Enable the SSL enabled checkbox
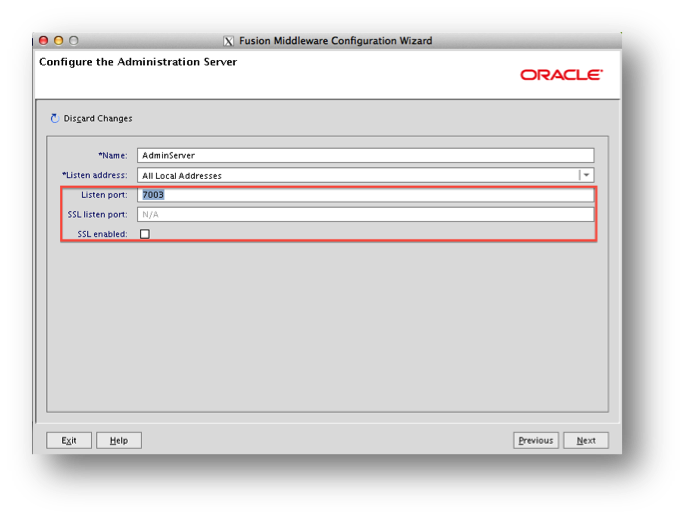Screen dimensions: 687x519 (x=145, y=234)
